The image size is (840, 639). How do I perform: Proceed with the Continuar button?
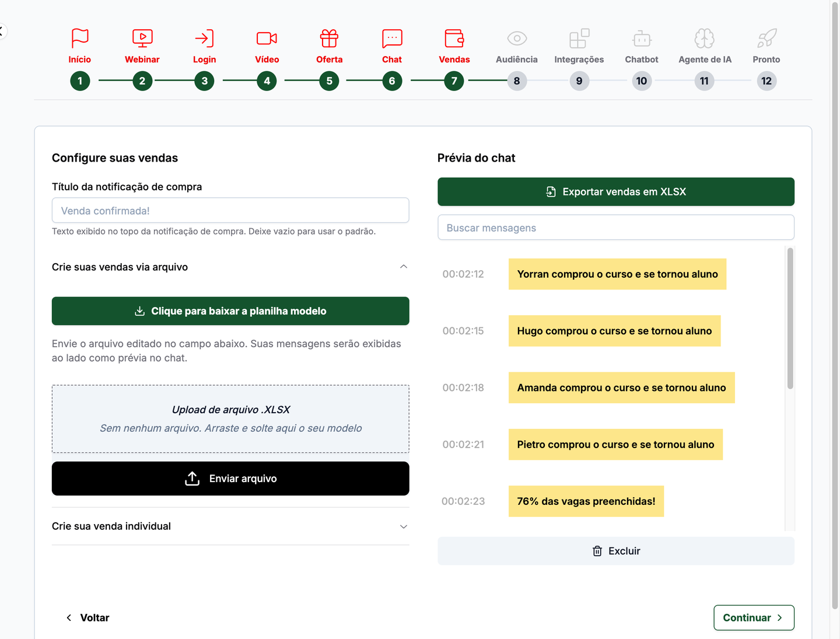(754, 618)
